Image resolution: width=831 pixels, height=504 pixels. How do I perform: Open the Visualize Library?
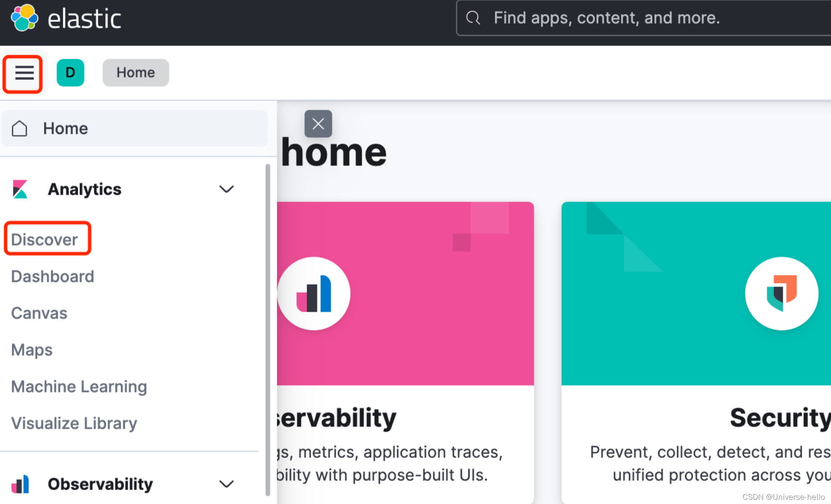pyautogui.click(x=74, y=423)
